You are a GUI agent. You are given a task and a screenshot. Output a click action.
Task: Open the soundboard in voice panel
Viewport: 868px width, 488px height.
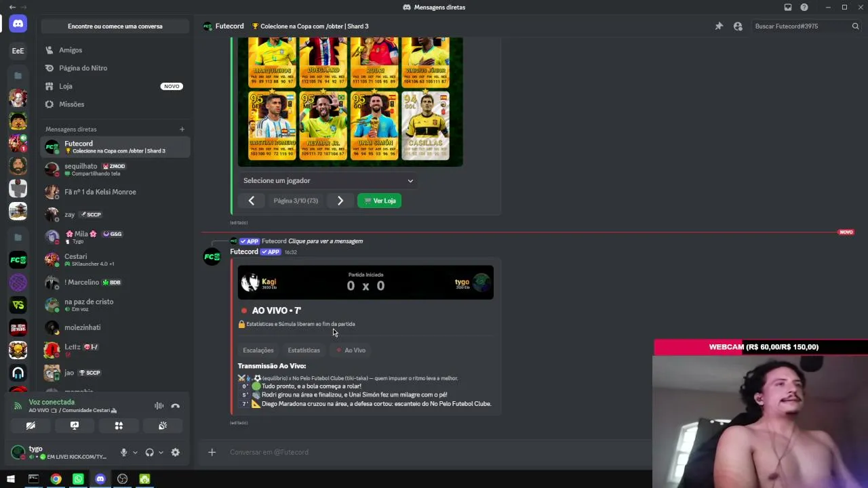click(x=163, y=426)
